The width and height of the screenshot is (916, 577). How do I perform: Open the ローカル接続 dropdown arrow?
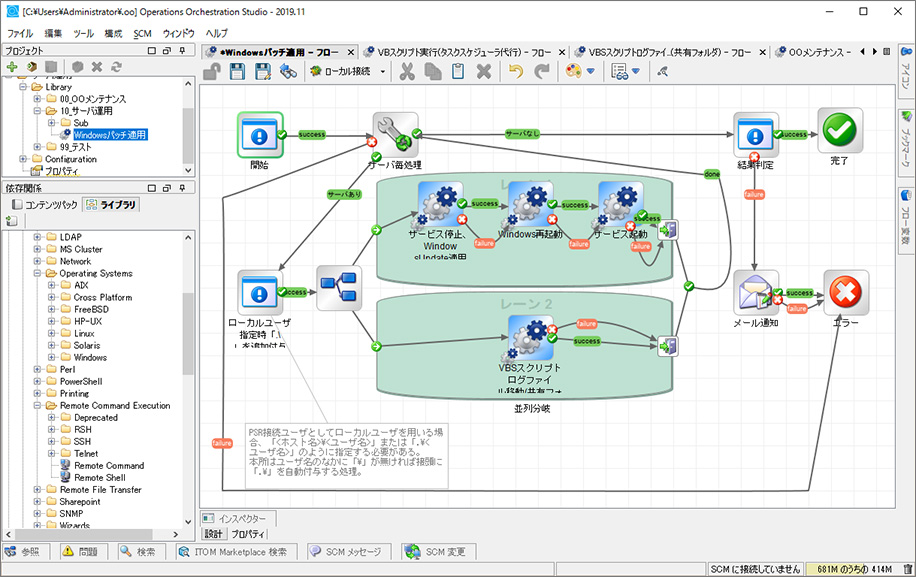coord(383,71)
